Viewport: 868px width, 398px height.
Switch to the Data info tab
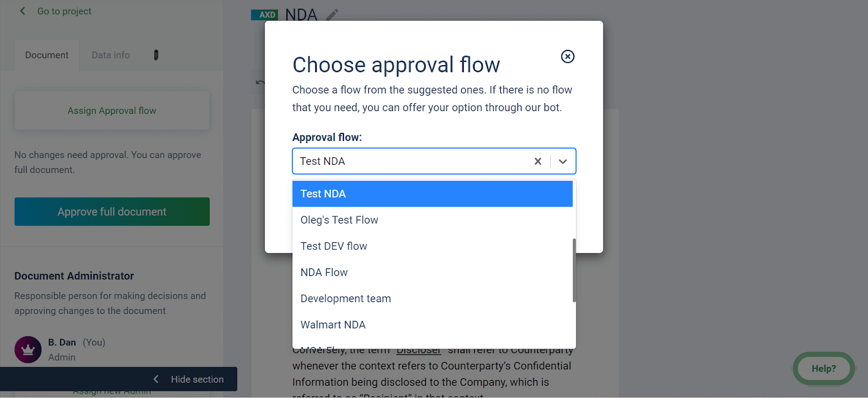(x=111, y=55)
